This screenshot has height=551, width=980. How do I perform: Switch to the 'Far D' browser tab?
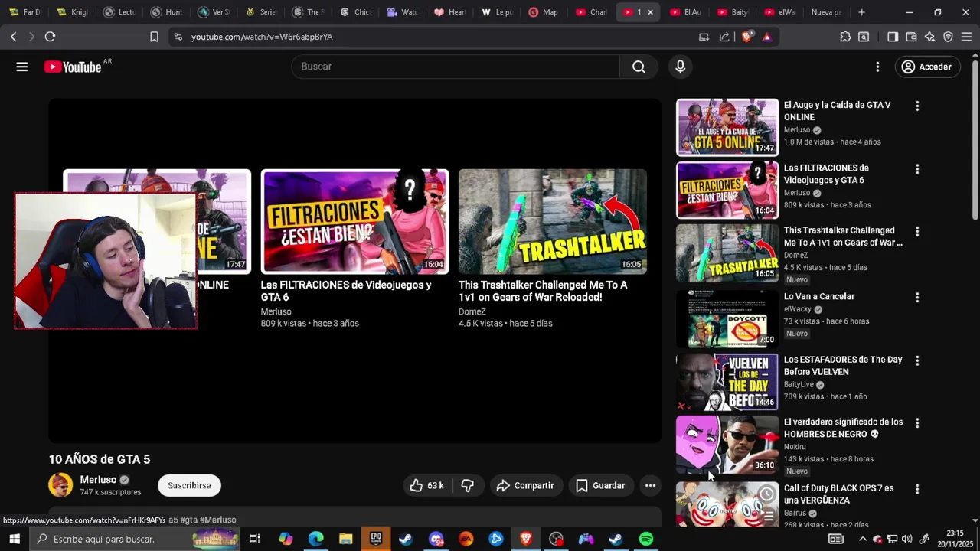point(24,12)
